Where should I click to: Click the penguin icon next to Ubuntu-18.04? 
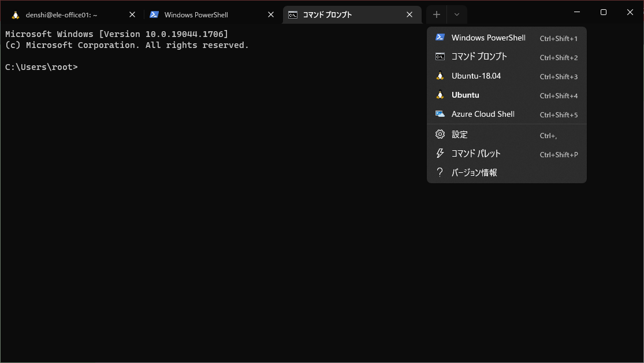[x=440, y=76]
